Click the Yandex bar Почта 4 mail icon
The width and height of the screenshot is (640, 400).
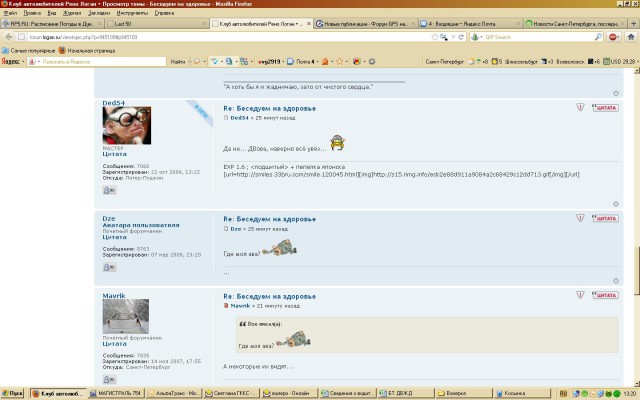(x=290, y=62)
